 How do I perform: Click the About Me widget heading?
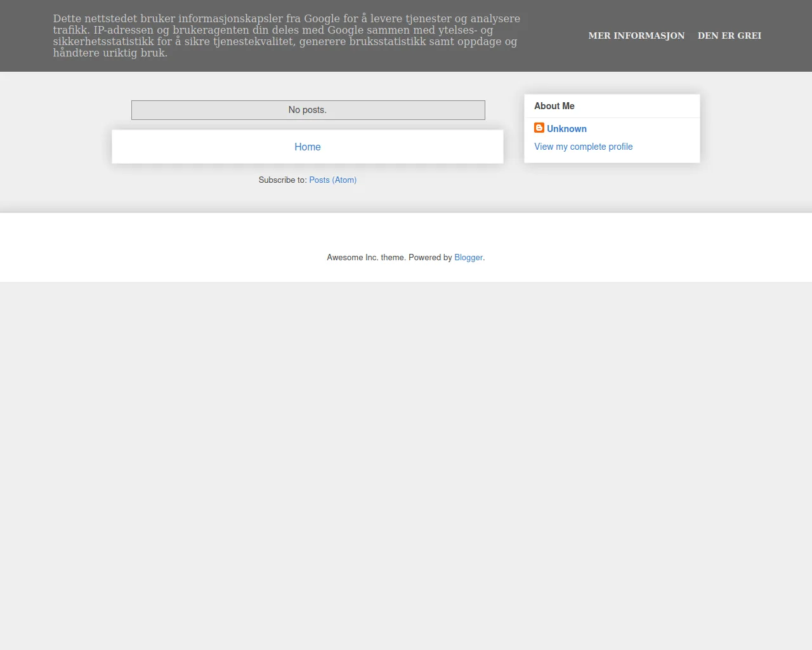[x=554, y=106]
